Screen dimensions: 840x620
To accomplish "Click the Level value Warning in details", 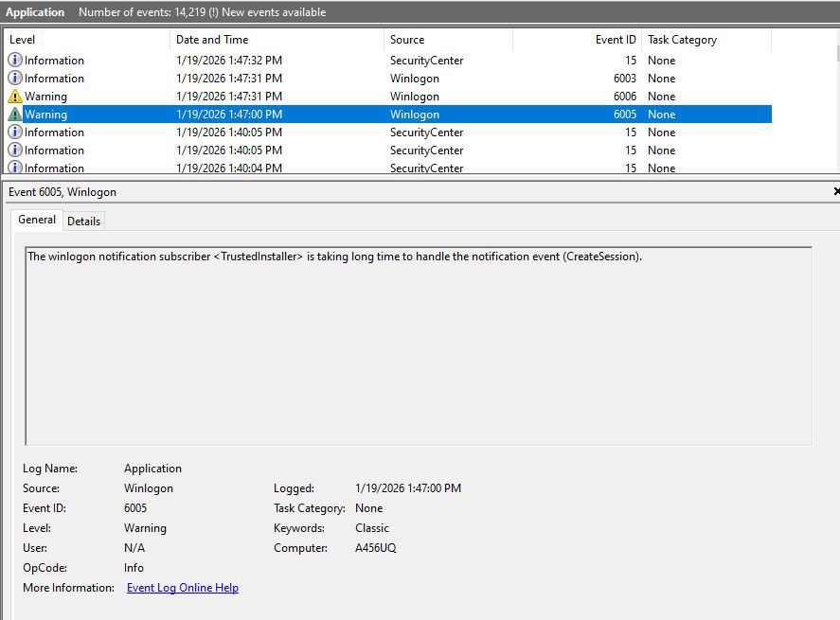I will 145,528.
